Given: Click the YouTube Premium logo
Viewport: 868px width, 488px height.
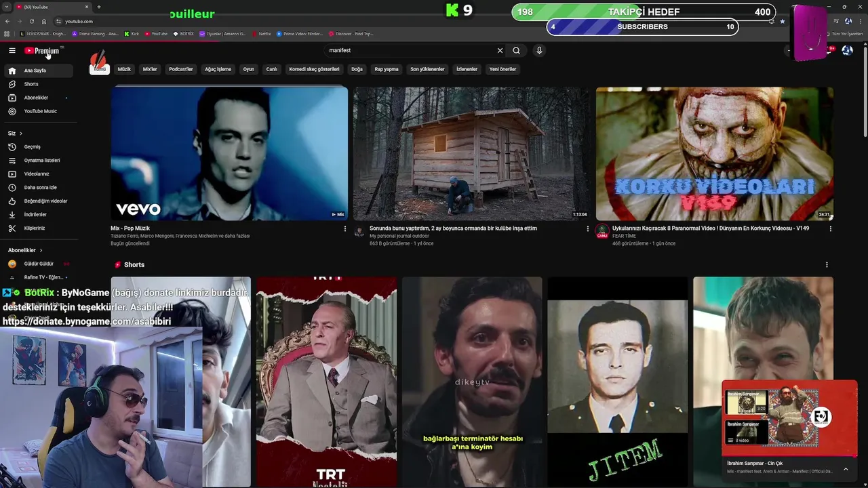Looking at the screenshot, I should (x=42, y=51).
